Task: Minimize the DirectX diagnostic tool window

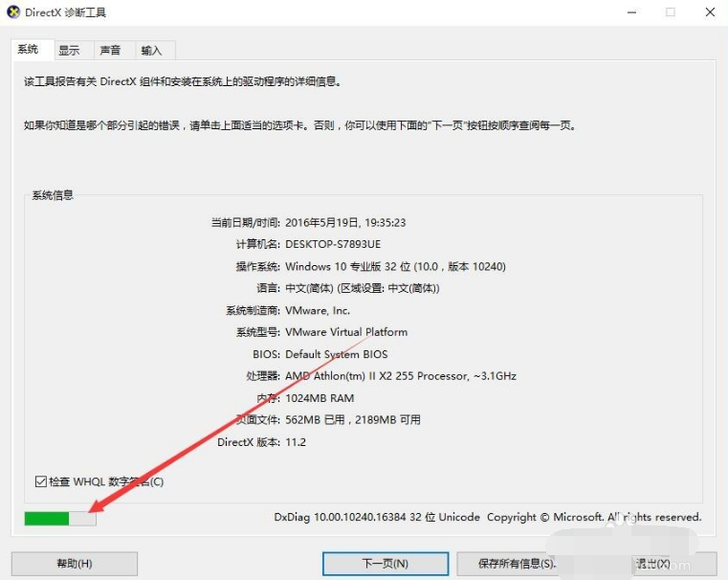Action: click(x=632, y=12)
